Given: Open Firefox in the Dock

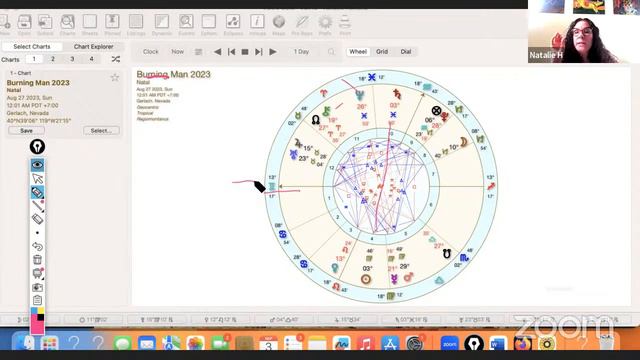Looking at the screenshot, I should [522, 343].
